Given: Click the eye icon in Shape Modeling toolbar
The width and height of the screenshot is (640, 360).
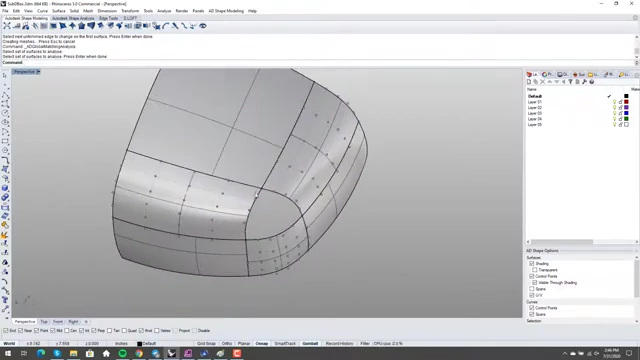Looking at the screenshot, I should click(203, 26).
